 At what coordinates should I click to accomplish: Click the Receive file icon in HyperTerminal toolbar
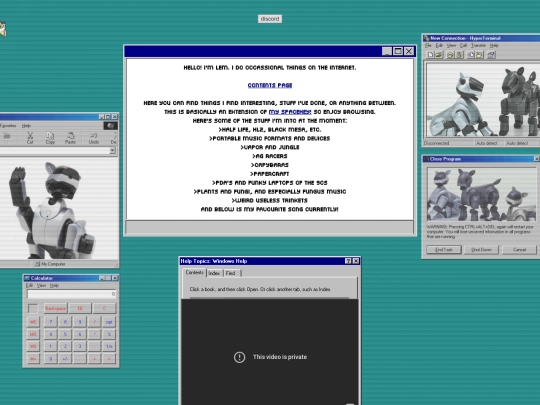479,54
